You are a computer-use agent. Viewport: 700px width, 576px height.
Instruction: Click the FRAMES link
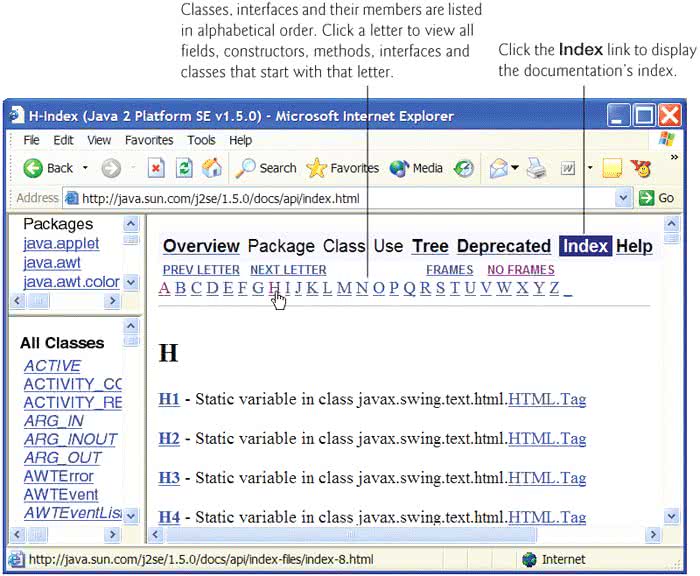[450, 270]
